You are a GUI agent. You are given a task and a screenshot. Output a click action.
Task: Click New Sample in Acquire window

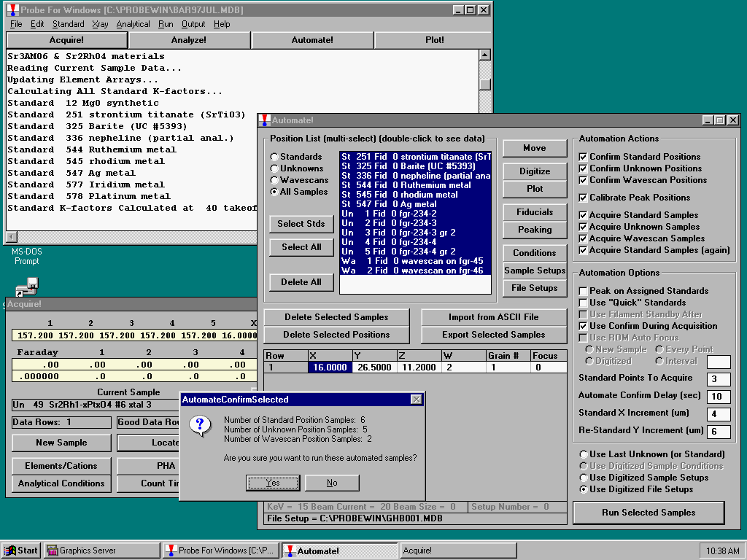[61, 443]
